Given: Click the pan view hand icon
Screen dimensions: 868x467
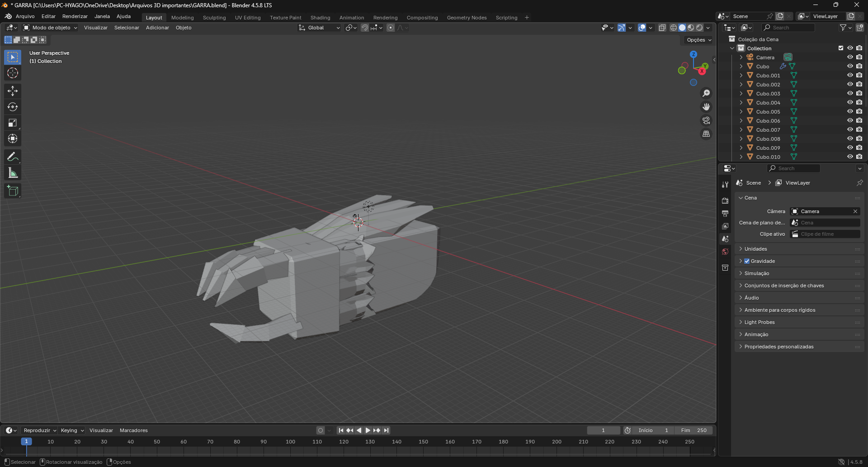Looking at the screenshot, I should [706, 107].
